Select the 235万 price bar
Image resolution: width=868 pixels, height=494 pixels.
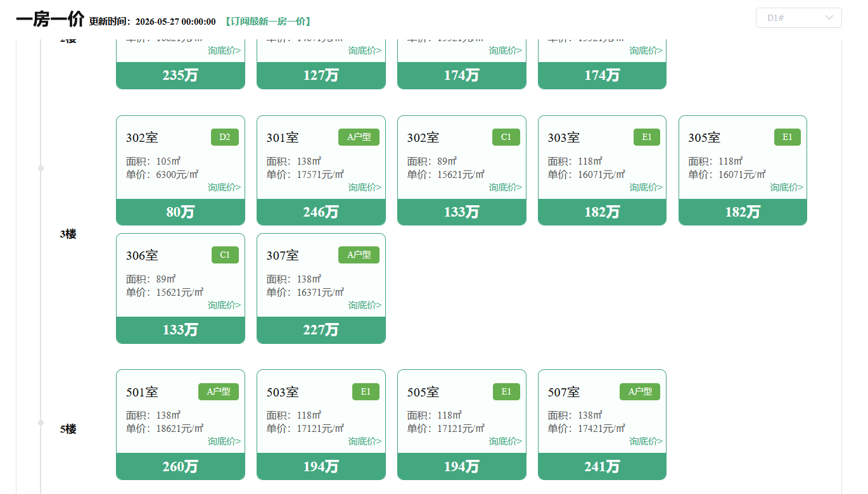[181, 75]
